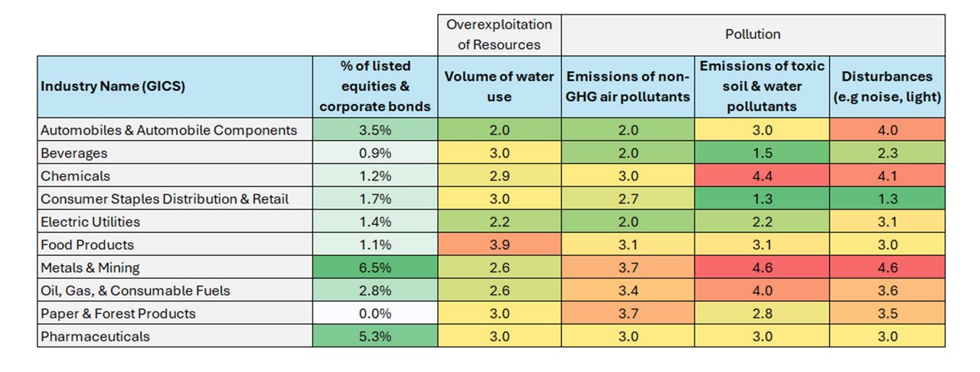Click the Emissions of non-GHG air pollutants header
The image size is (980, 372).
[628, 86]
